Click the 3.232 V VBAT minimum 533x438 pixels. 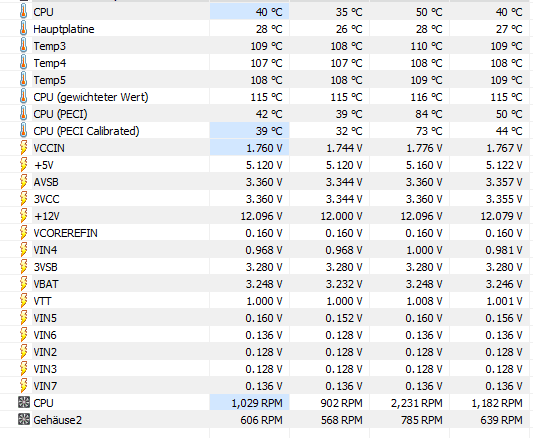tap(344, 284)
